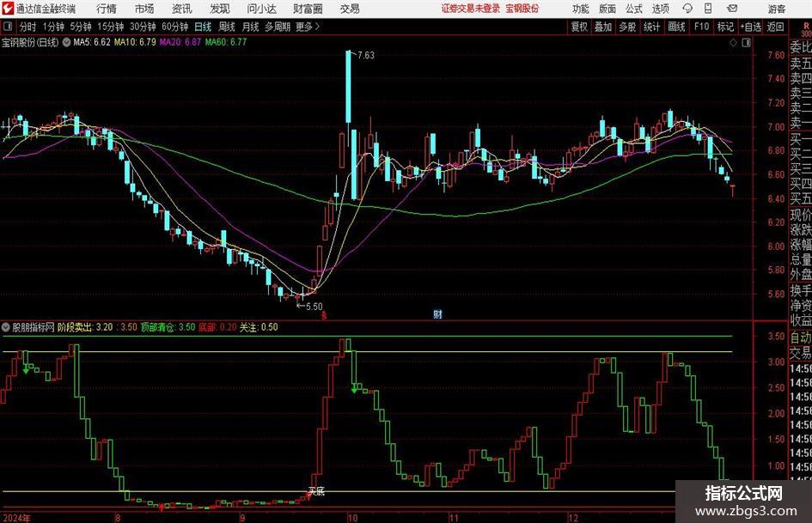812x523 pixels.
Task: Click the 阶段卖出: 3.20 indicator value
Action: pos(85,327)
